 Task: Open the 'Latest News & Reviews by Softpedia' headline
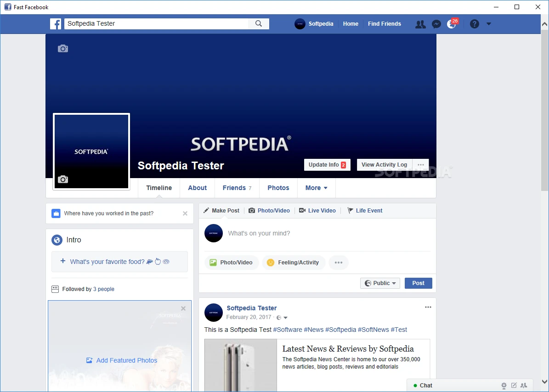click(x=348, y=349)
